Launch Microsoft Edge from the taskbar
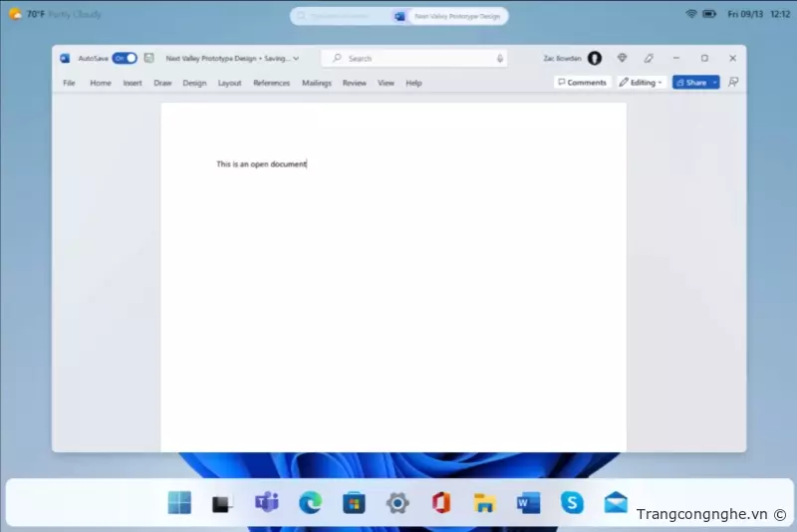Viewport: 797px width, 532px height. tap(310, 503)
